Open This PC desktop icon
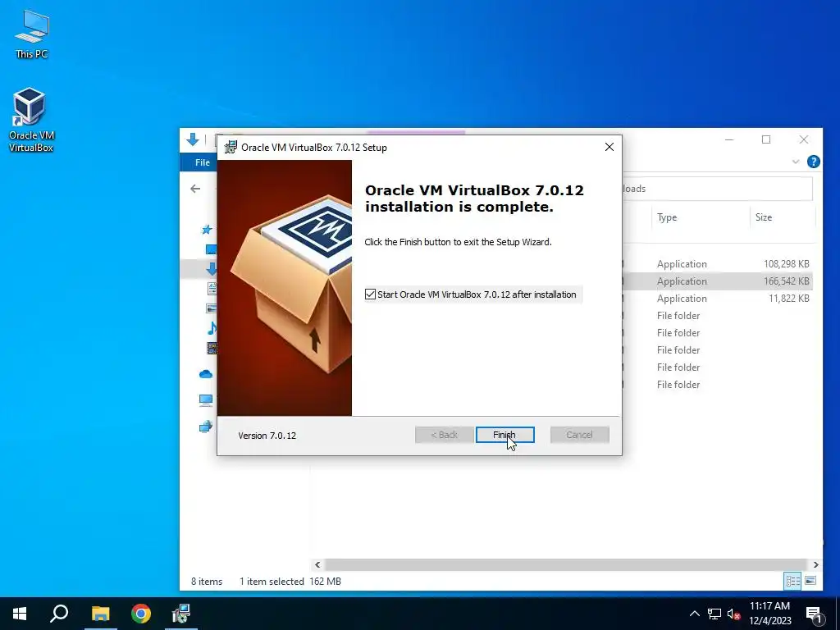Image resolution: width=840 pixels, height=630 pixels. tap(32, 34)
